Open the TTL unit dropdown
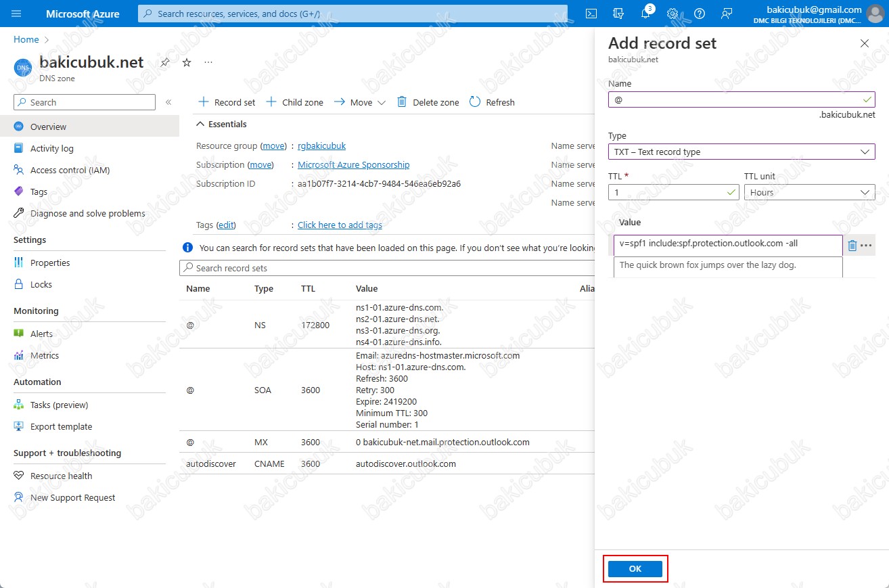Image resolution: width=889 pixels, height=588 pixels. [810, 192]
